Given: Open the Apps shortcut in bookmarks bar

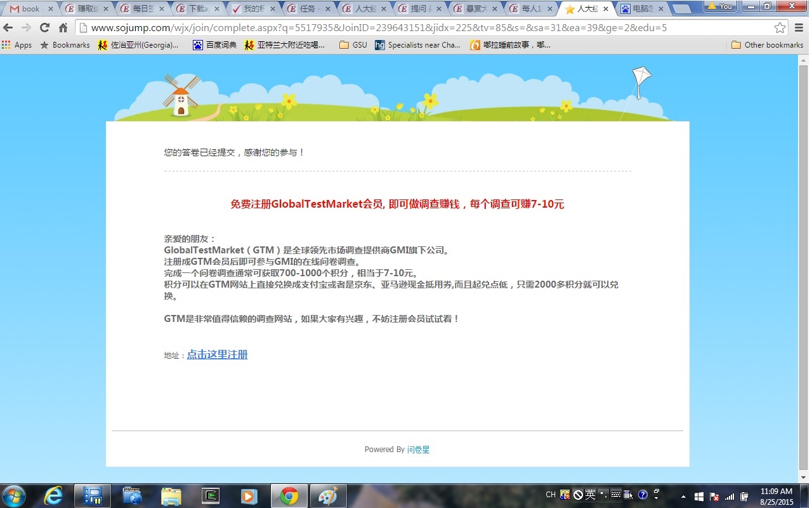Looking at the screenshot, I should [17, 45].
